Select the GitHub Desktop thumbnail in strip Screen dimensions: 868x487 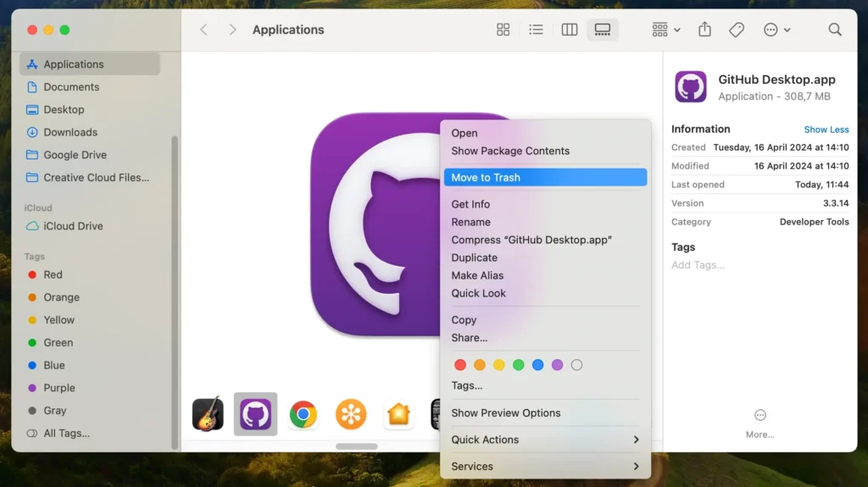[x=255, y=414]
